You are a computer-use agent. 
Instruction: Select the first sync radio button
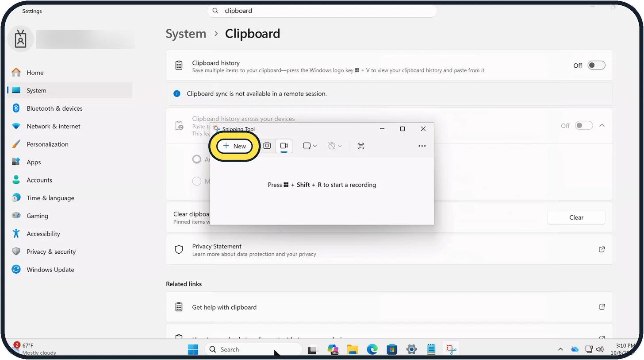(x=197, y=159)
